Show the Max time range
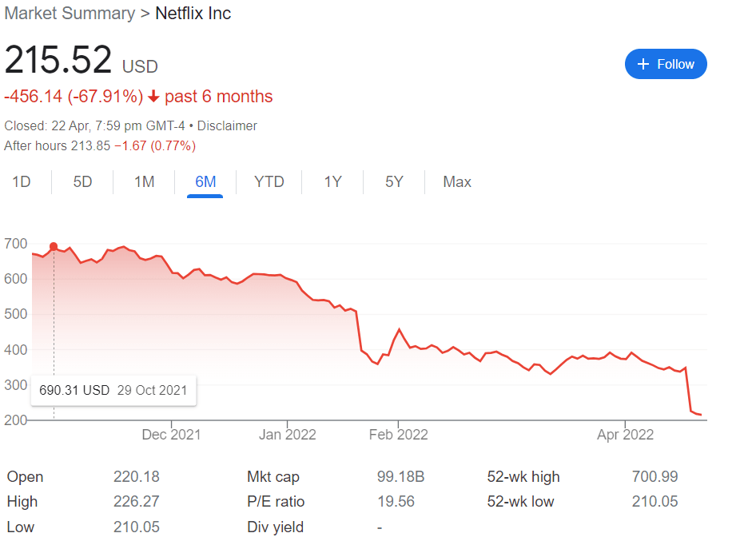 pos(457,182)
